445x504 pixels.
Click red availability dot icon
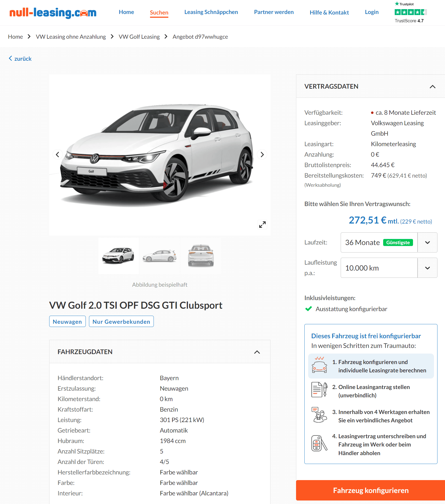coord(372,113)
